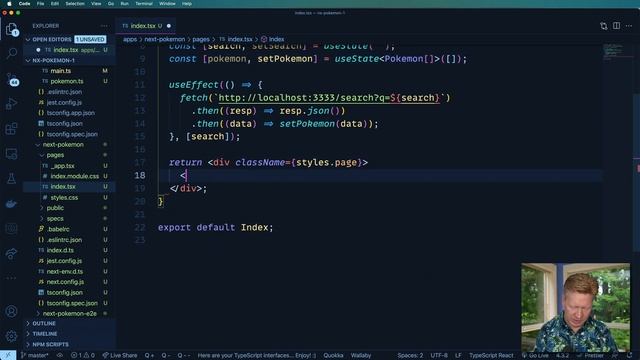Open index.module.css file
The height and width of the screenshot is (360, 640).
[75, 176]
